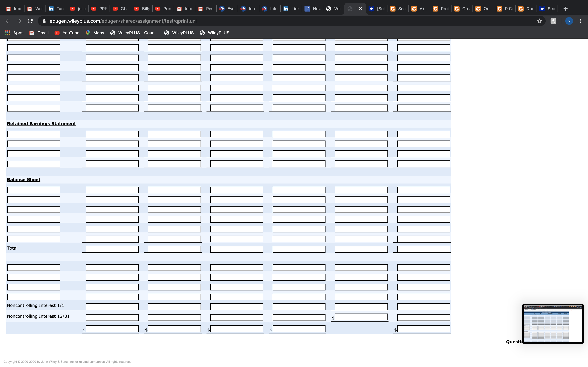
Task: Reload the page with the refresh icon
Action: pyautogui.click(x=30, y=21)
